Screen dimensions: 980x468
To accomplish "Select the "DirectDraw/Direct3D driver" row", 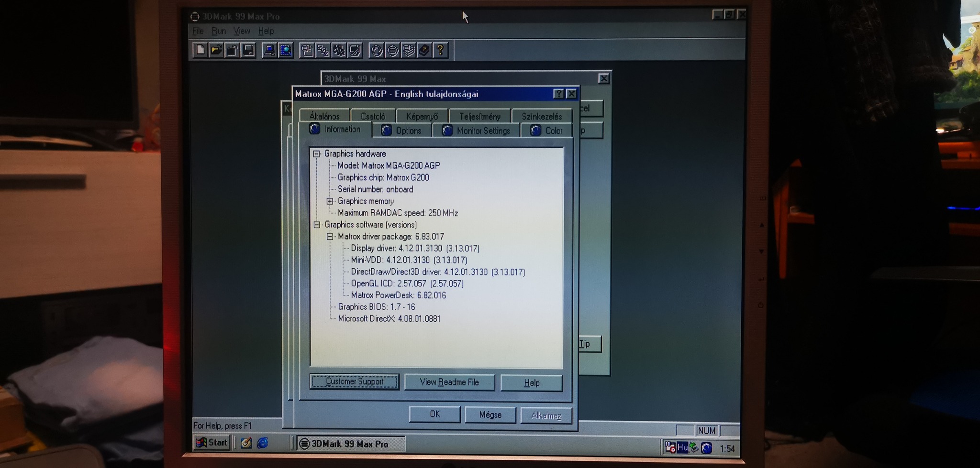I will 438,272.
